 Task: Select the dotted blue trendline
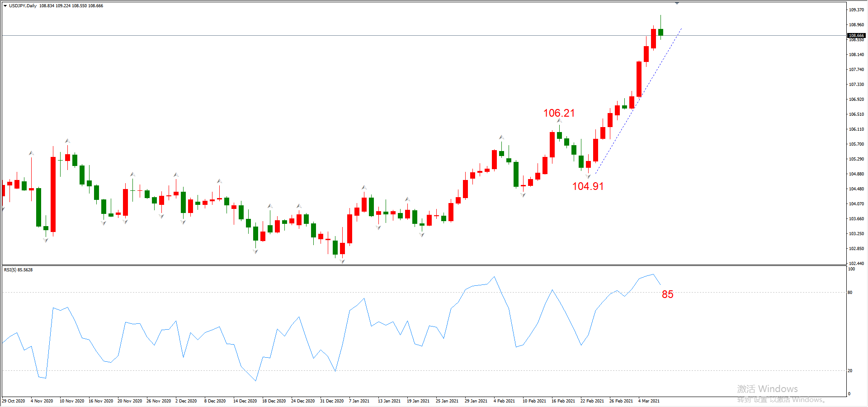tap(638, 101)
